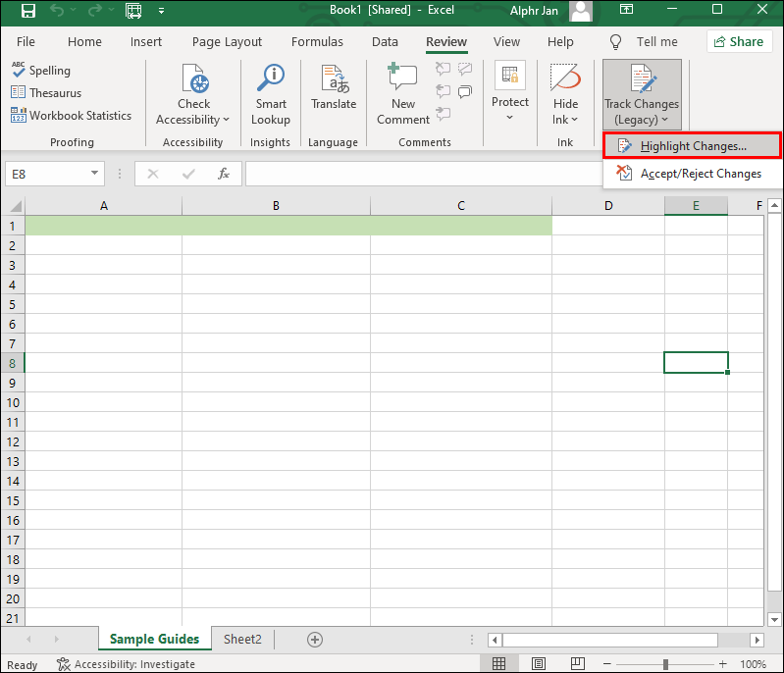784x673 pixels.
Task: Click the zoom out minus button
Action: point(607,664)
